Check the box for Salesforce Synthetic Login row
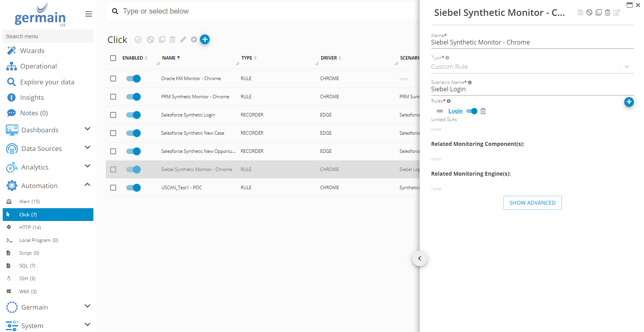Screen dimensions: 644x332 coord(113,115)
